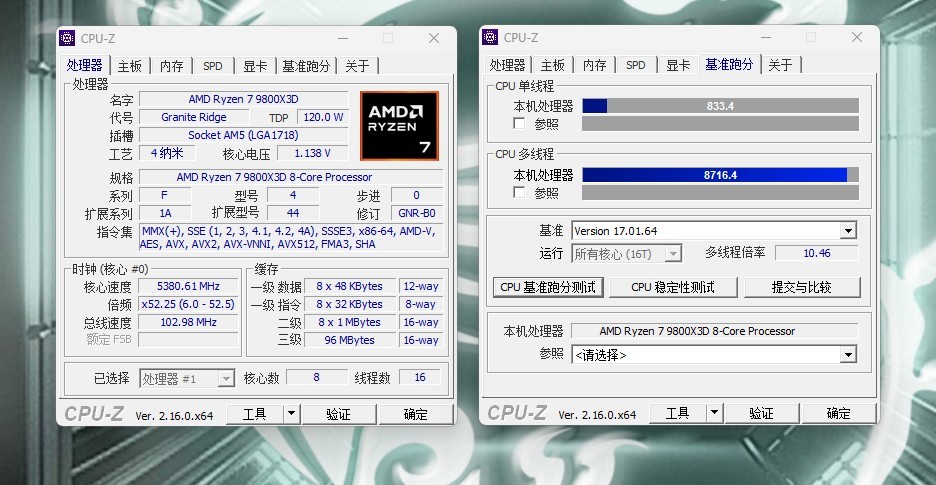Expand the 工具 arrow in left window
The height and width of the screenshot is (485, 936).
point(291,413)
